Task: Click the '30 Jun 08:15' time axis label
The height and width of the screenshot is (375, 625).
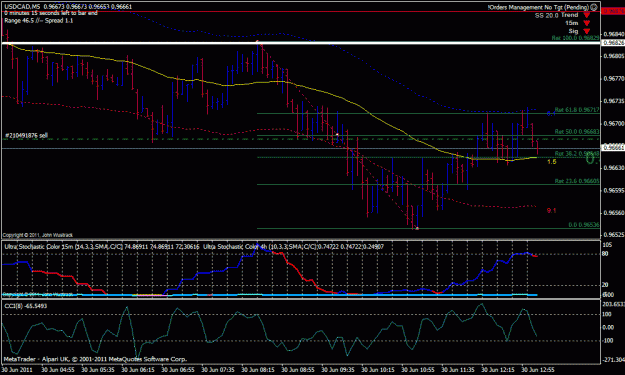Action: tap(258, 370)
